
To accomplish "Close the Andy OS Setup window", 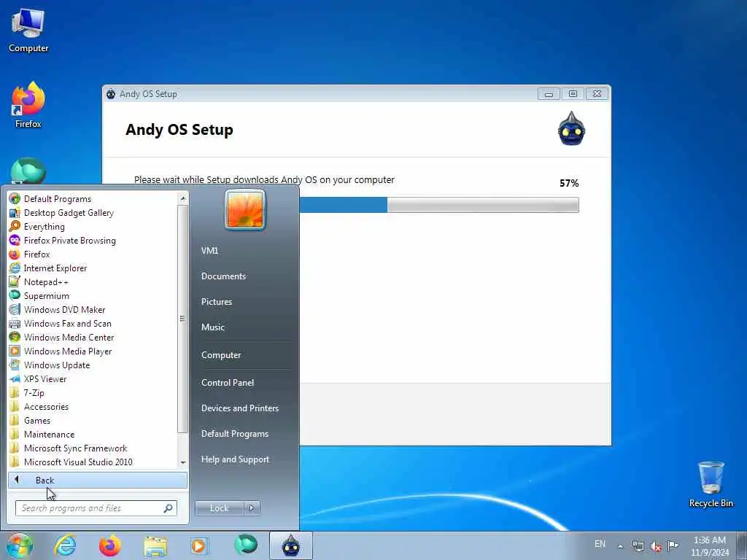I will tap(597, 94).
